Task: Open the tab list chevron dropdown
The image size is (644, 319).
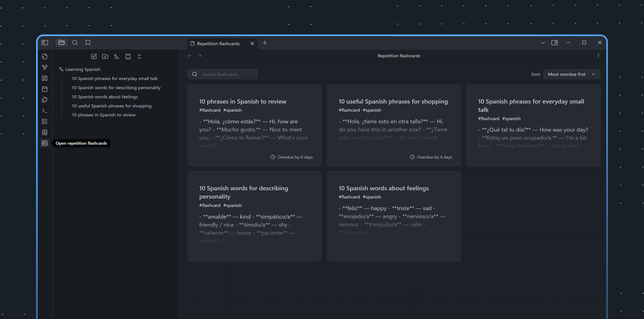Action: pyautogui.click(x=543, y=43)
